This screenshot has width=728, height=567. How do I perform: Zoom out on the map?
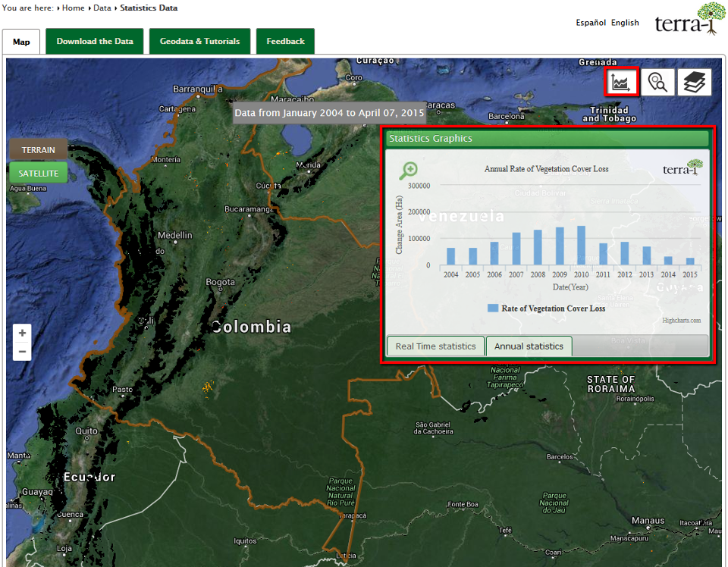pyautogui.click(x=22, y=351)
